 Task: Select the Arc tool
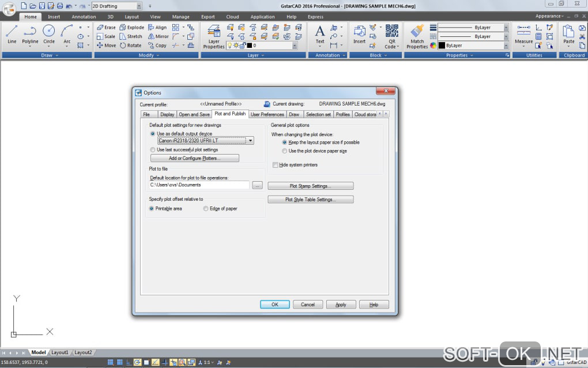[67, 34]
